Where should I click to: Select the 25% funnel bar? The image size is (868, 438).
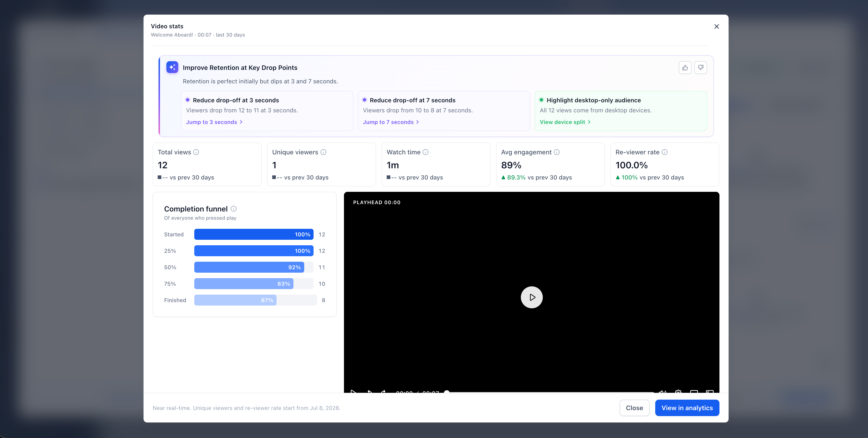[x=254, y=251]
